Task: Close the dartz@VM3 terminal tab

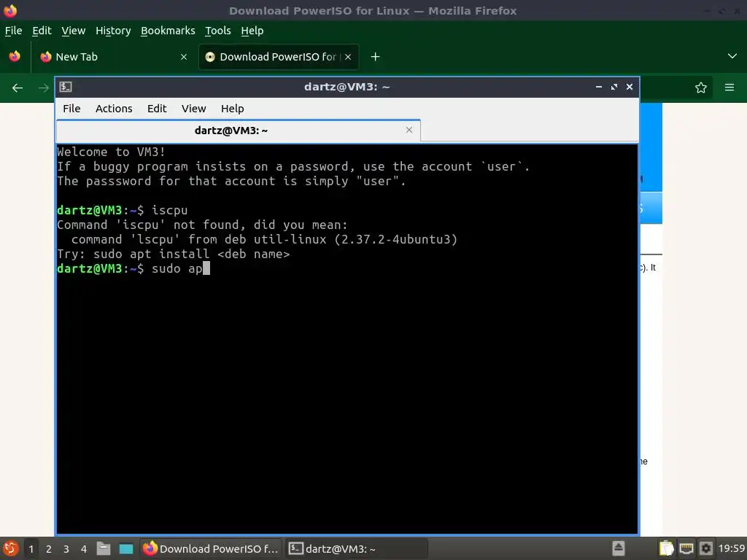Action: coord(409,130)
